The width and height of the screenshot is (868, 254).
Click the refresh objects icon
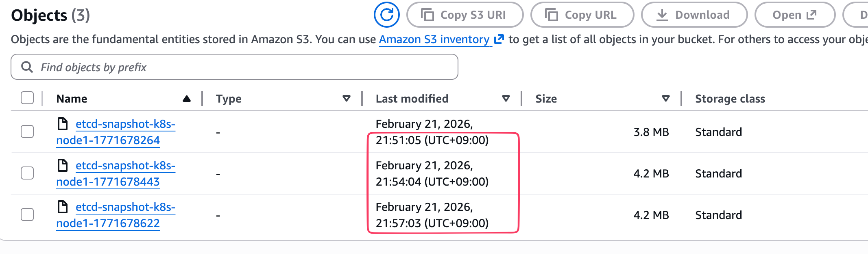coord(386,15)
